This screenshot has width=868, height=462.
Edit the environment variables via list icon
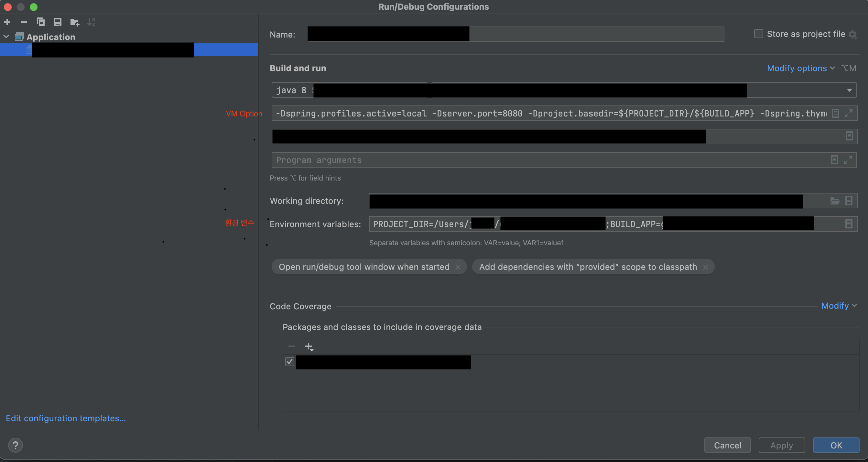(x=849, y=224)
